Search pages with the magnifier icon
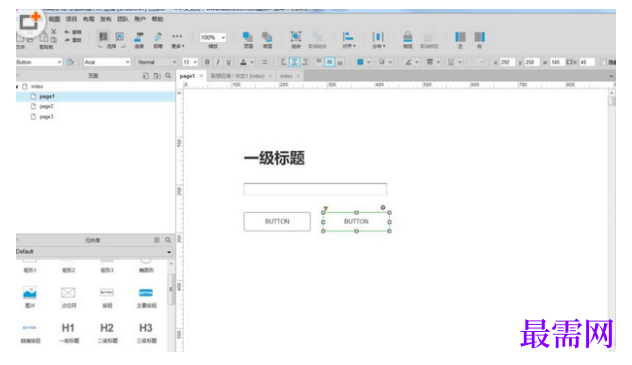632x365 pixels. click(168, 76)
